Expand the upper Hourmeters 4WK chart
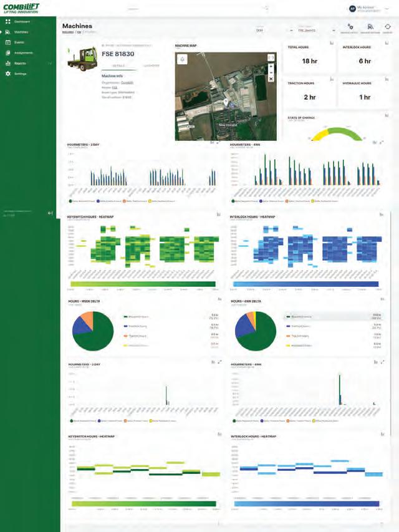 point(382,142)
